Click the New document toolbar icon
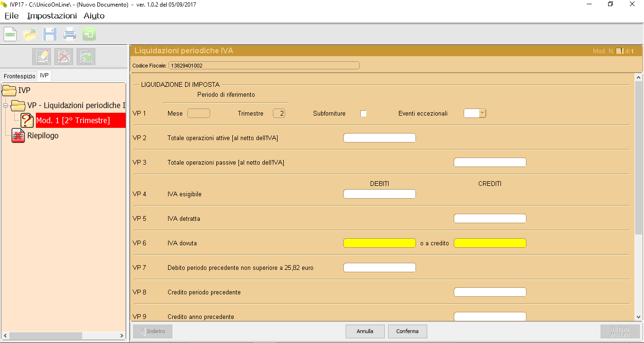 pos(10,34)
